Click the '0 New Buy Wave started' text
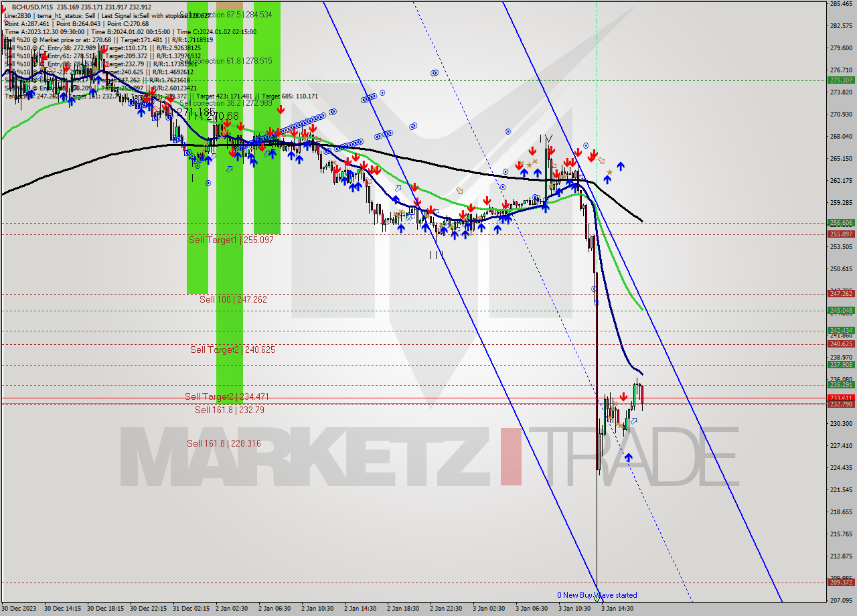 click(x=597, y=595)
